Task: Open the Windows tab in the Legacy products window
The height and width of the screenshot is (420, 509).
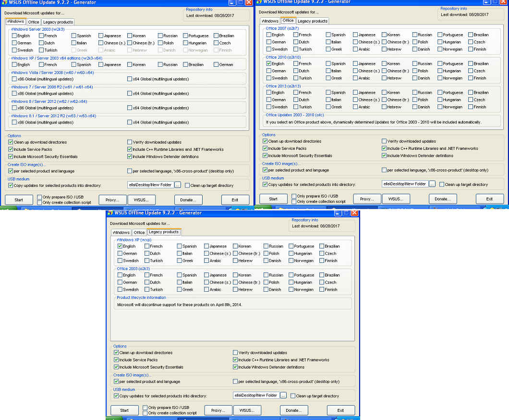Action: [x=121, y=233]
